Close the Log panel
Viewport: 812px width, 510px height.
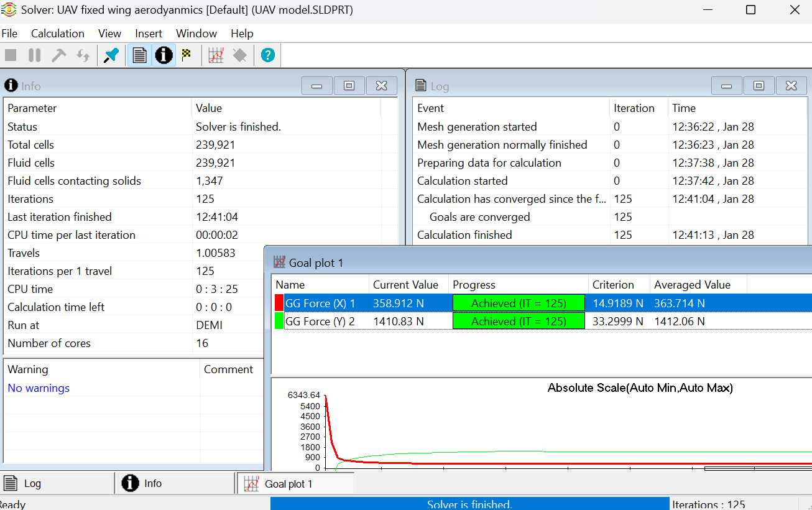[x=791, y=86]
